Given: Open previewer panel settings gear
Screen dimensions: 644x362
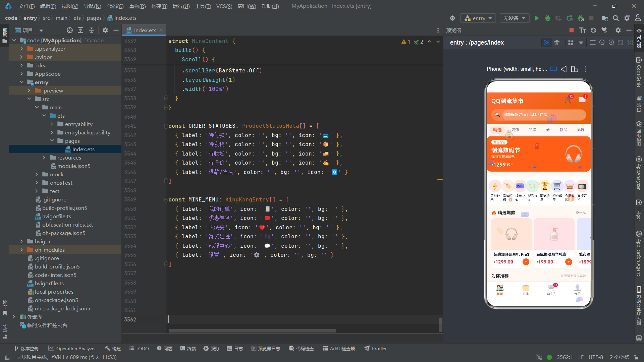Looking at the screenshot, I should tap(618, 30).
